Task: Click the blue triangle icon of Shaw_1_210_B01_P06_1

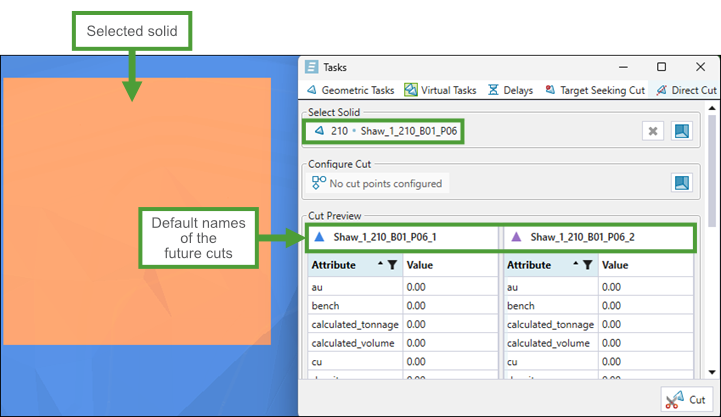Action: [319, 237]
